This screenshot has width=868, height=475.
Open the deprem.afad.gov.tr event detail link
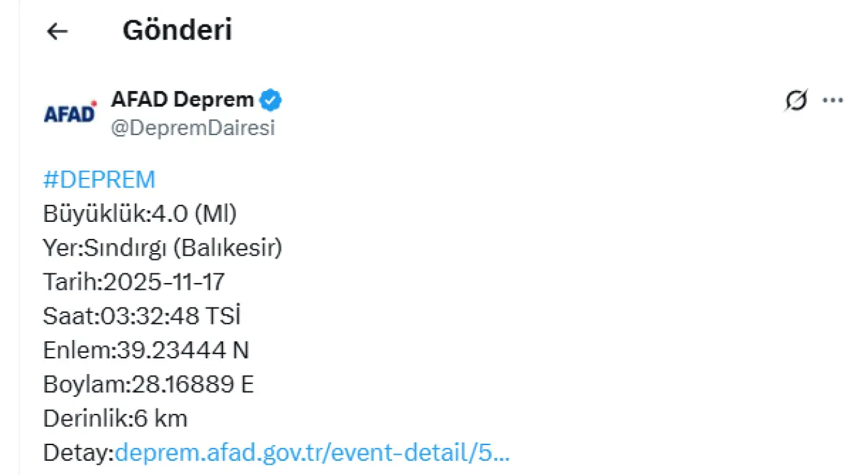(x=313, y=453)
